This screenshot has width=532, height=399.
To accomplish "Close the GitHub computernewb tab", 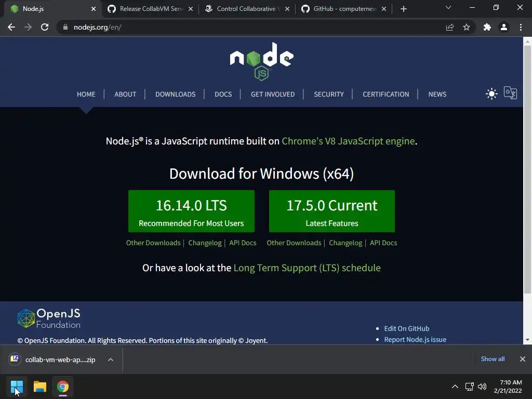I will 384,9.
